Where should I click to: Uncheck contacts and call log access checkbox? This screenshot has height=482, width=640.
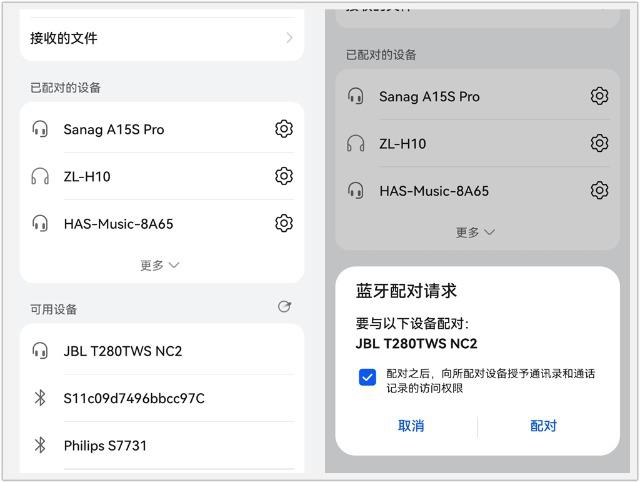[x=367, y=377]
